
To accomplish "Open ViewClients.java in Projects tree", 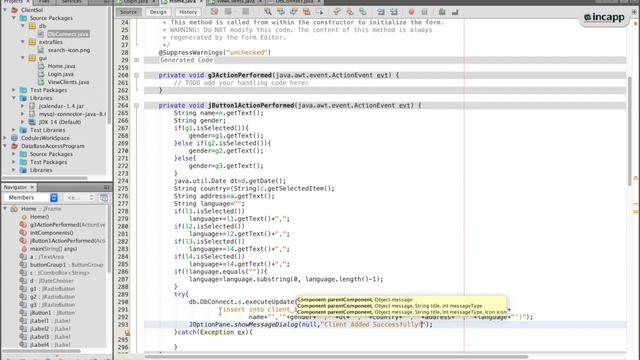I will (x=68, y=82).
